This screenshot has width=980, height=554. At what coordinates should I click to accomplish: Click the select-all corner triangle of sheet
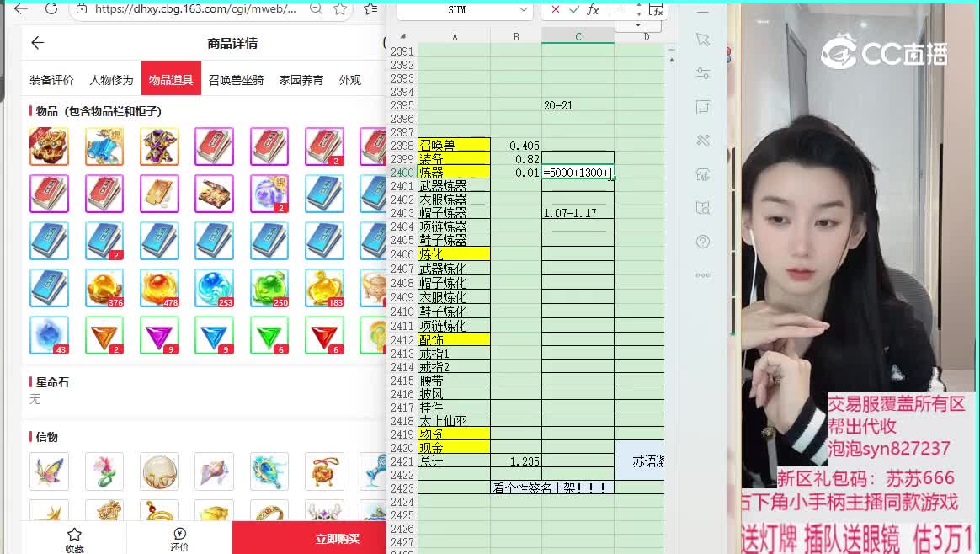tap(402, 37)
